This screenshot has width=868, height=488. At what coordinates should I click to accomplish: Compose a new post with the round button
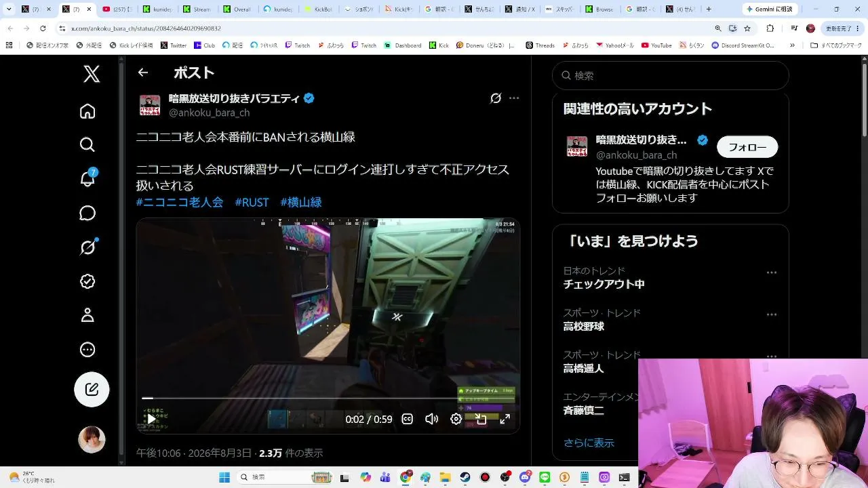(92, 389)
